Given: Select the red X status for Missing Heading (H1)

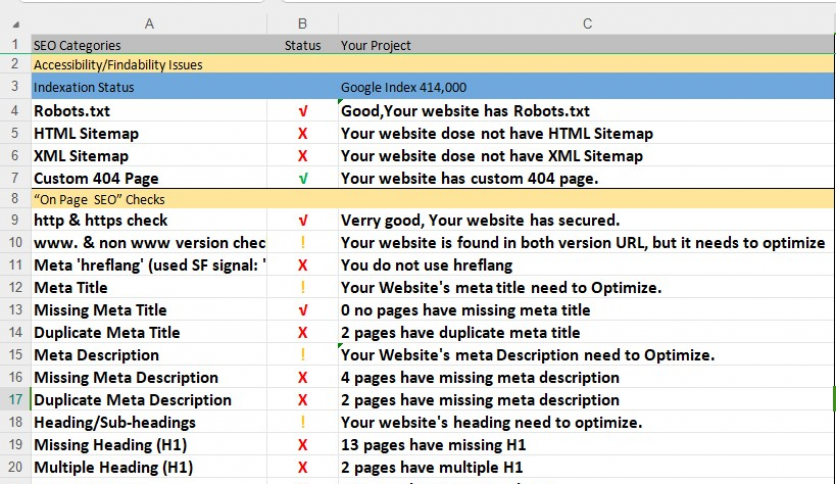Looking at the screenshot, I should pyautogui.click(x=302, y=445).
